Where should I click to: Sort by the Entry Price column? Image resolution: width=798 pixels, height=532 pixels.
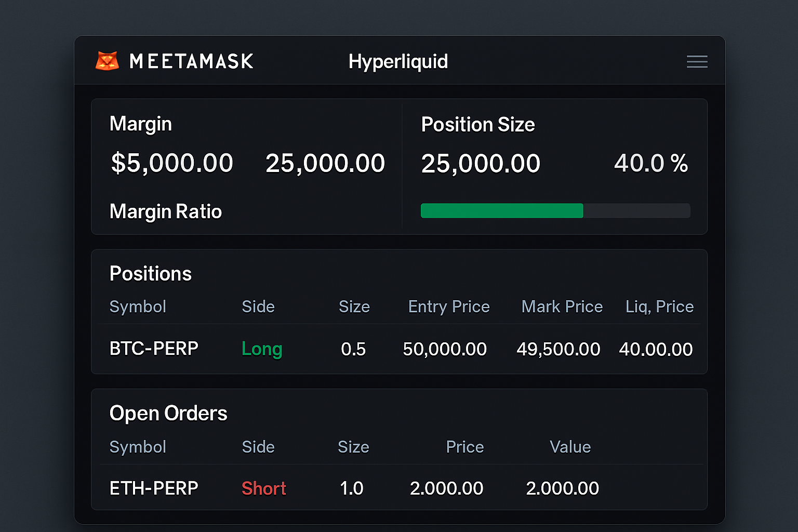coord(449,307)
